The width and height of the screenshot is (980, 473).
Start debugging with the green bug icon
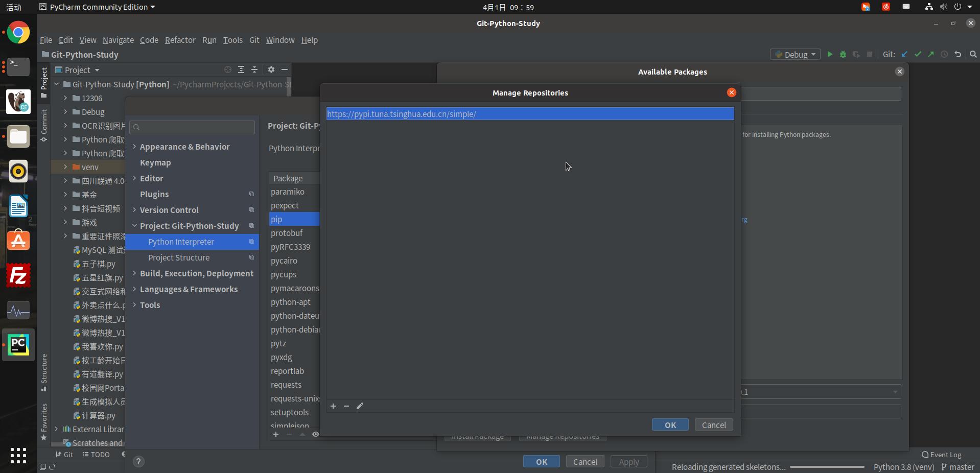pos(843,54)
